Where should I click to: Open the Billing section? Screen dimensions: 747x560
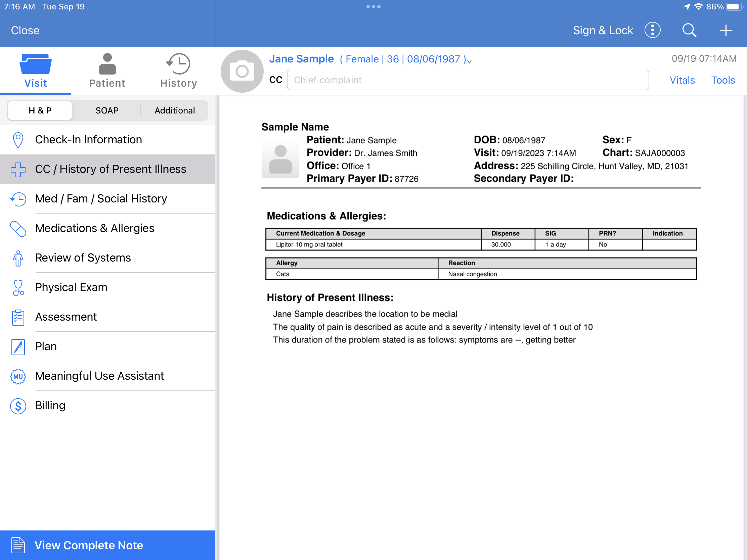tap(107, 406)
